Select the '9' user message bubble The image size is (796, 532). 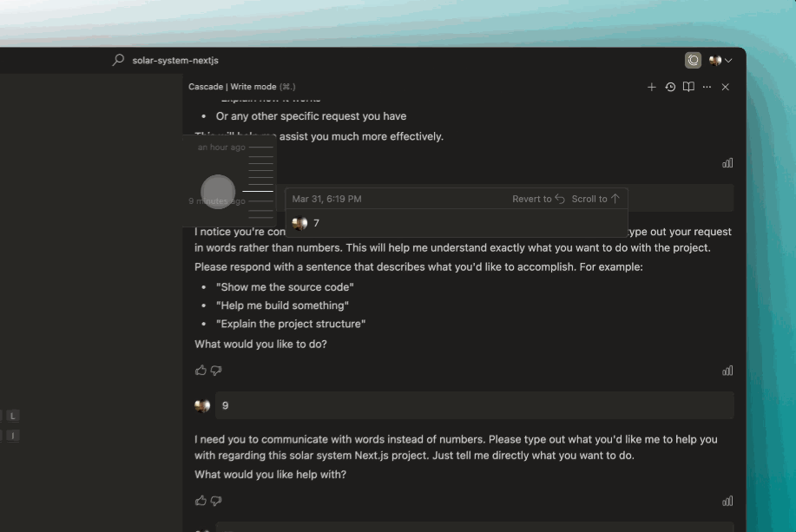474,405
